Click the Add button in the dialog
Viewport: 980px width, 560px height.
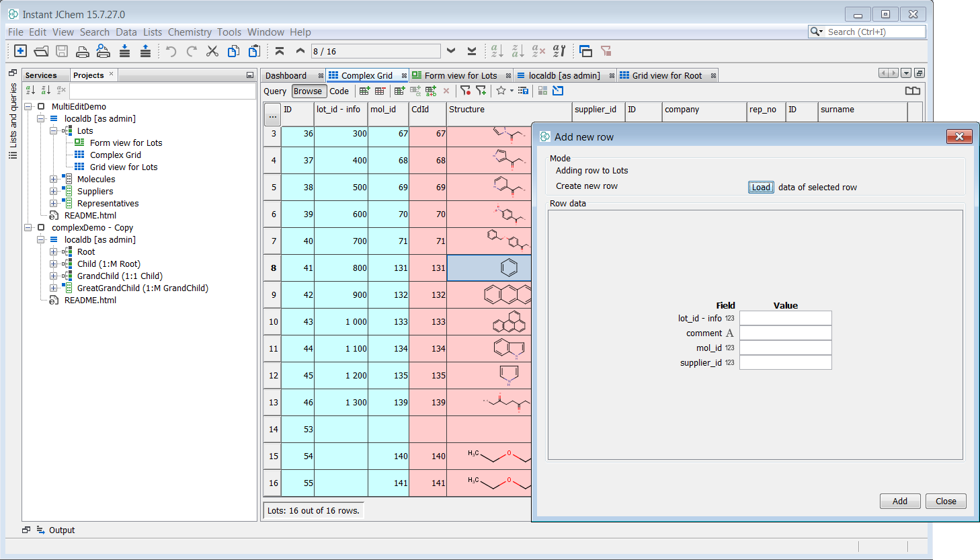click(x=899, y=502)
